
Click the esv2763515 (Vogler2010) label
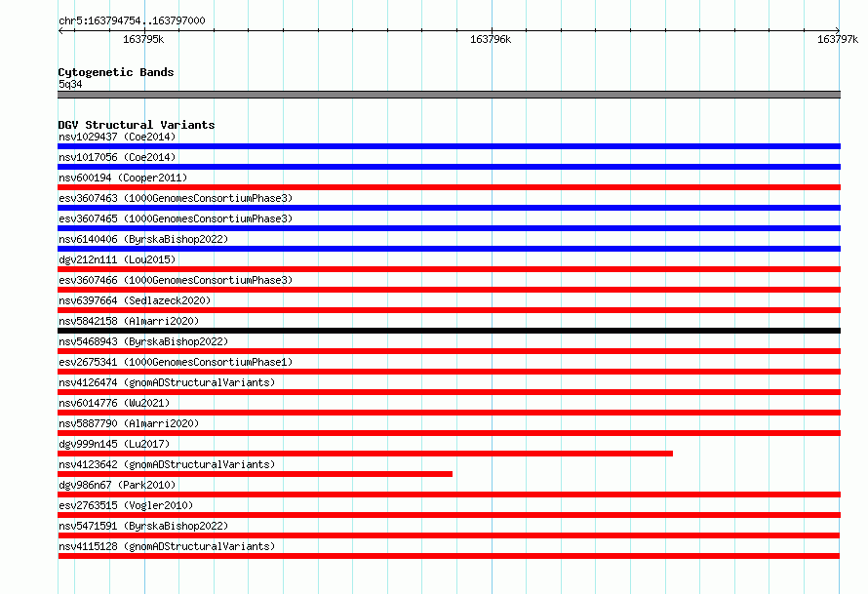click(126, 505)
